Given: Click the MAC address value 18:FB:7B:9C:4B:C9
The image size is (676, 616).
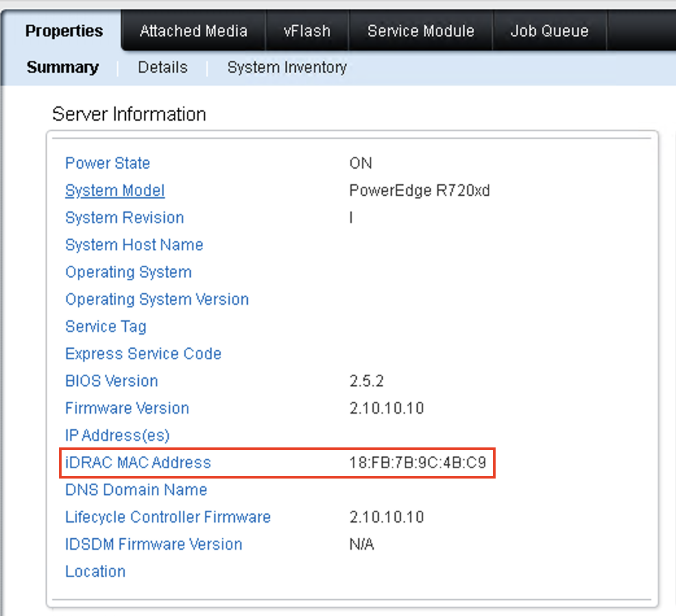Looking at the screenshot, I should tap(418, 463).
